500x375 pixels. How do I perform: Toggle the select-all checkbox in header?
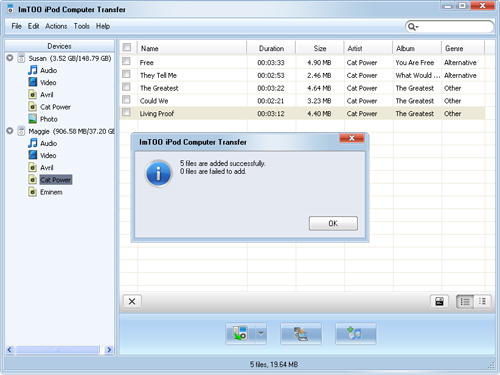127,47
